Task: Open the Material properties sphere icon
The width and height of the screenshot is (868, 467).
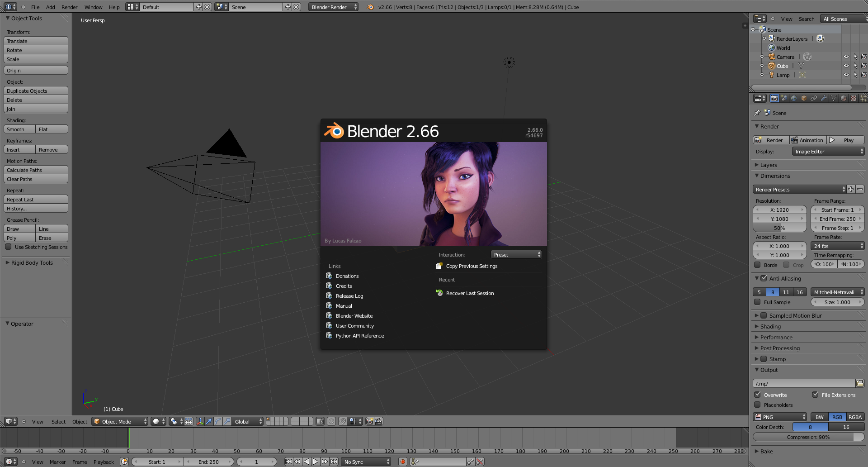Action: coord(844,98)
